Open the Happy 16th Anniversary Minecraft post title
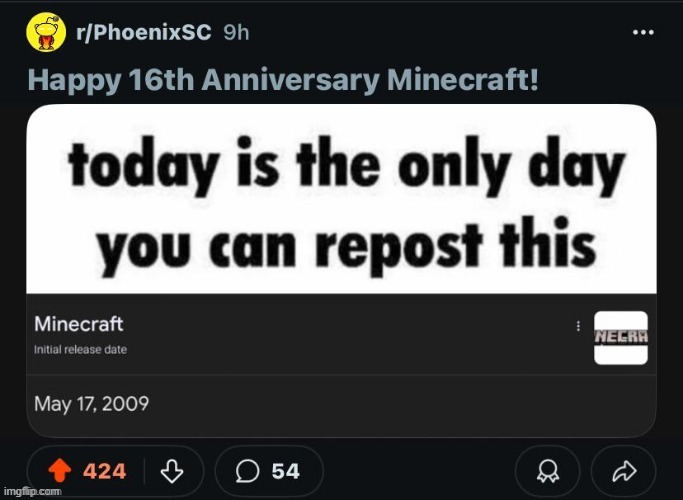 click(282, 78)
